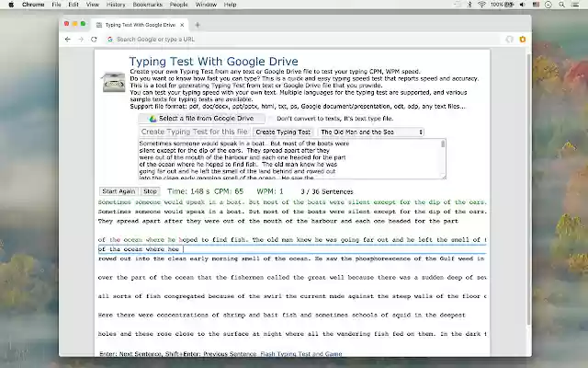This screenshot has width=588, height=368.
Task: Open The Old Man and the Sea dropdown
Action: click(371, 132)
